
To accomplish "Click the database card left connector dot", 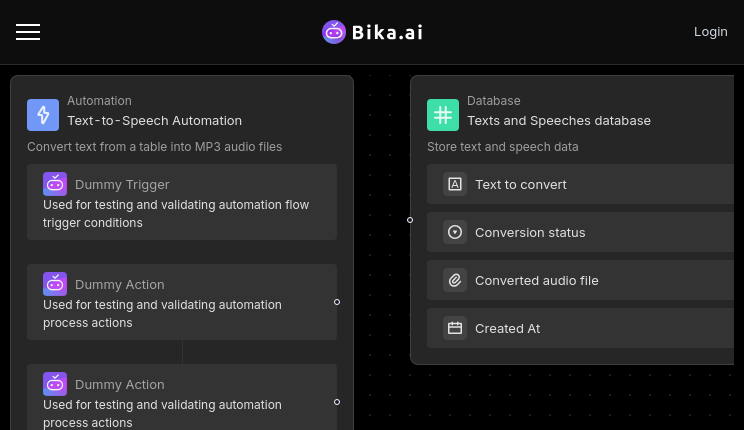I will (x=410, y=220).
